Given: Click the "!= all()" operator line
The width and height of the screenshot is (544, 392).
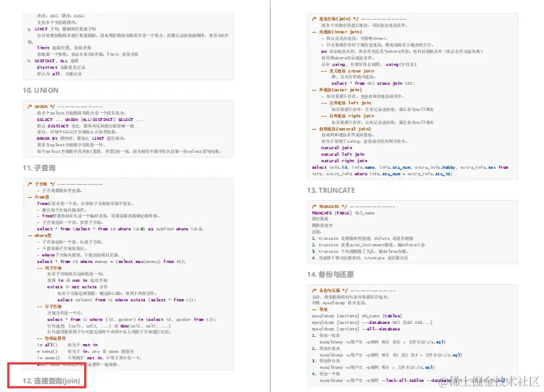Looking at the screenshot, I should (x=67, y=345).
